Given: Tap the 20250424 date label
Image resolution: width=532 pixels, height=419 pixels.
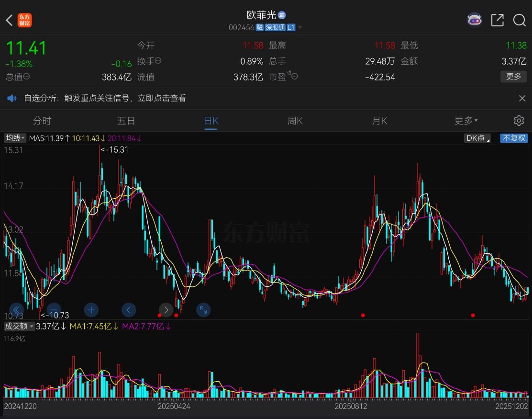Looking at the screenshot, I should pos(174,407).
